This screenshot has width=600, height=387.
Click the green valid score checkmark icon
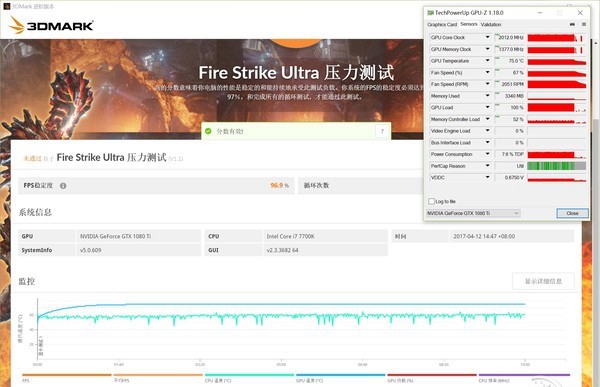pos(208,131)
